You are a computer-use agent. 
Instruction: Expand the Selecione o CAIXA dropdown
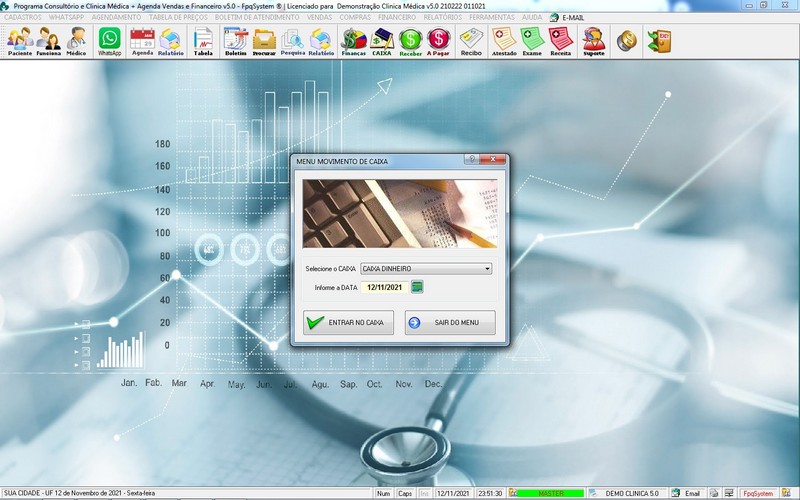(x=487, y=268)
